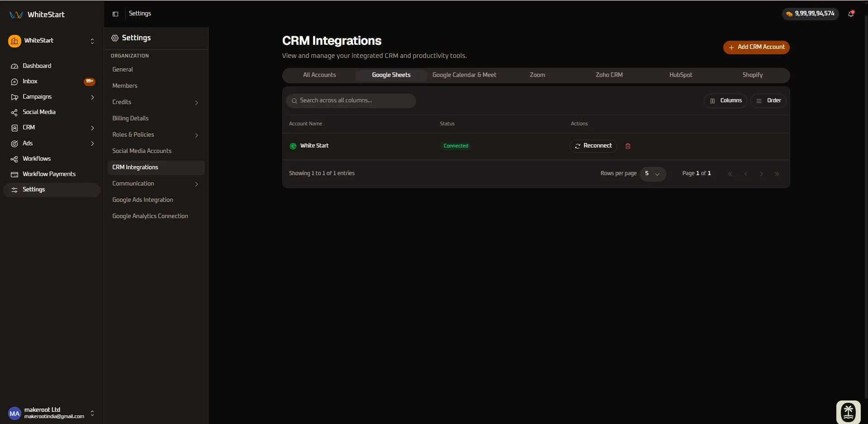Image resolution: width=868 pixels, height=424 pixels.
Task: Go to the next page
Action: point(761,174)
